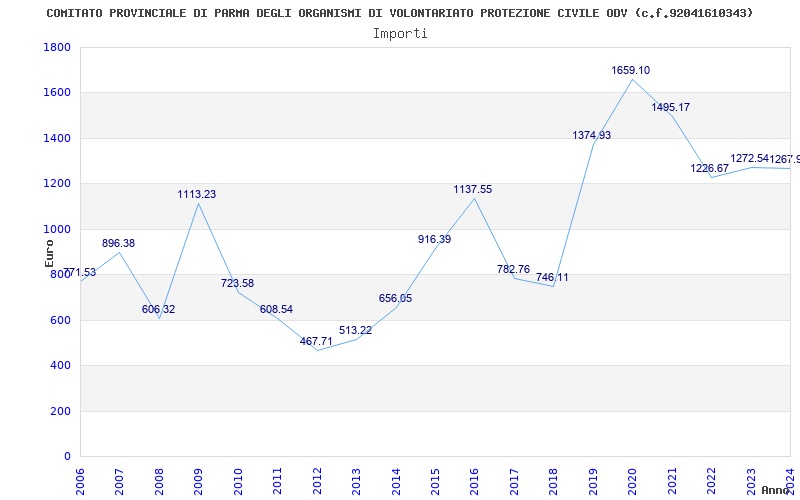This screenshot has width=800, height=500.
Task: Select the 1659.10 data label
Action: (x=631, y=70)
